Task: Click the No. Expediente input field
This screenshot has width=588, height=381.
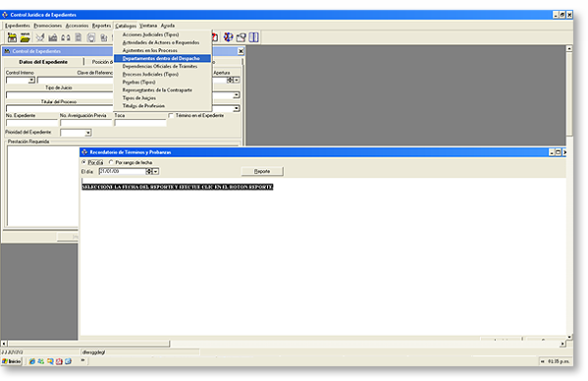Action: pos(31,123)
